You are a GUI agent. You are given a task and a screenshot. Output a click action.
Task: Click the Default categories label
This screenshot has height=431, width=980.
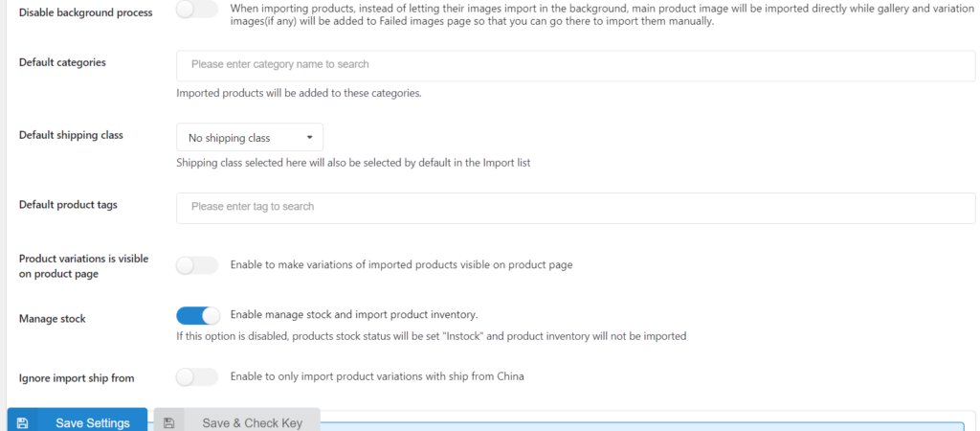point(62,62)
